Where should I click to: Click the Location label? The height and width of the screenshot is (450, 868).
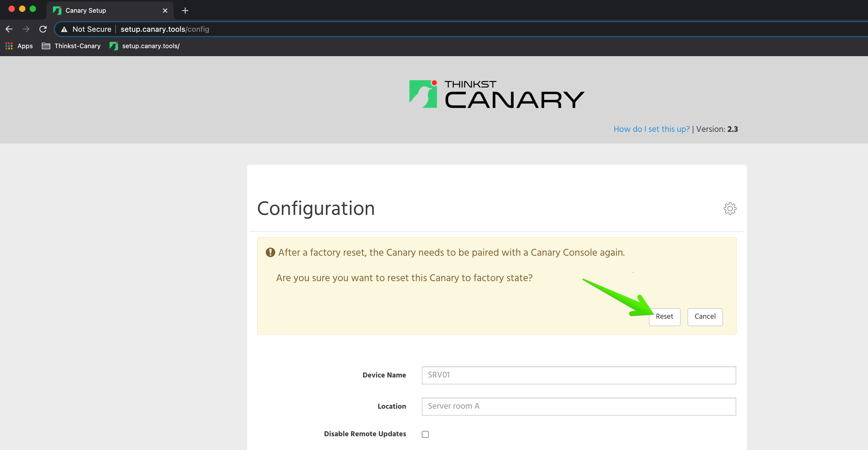coord(392,406)
